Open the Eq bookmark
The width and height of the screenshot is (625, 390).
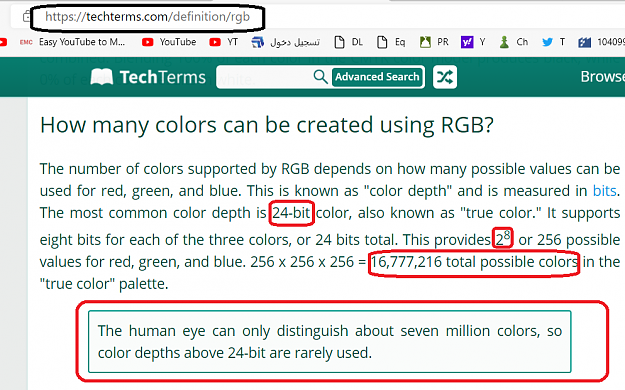pos(391,42)
